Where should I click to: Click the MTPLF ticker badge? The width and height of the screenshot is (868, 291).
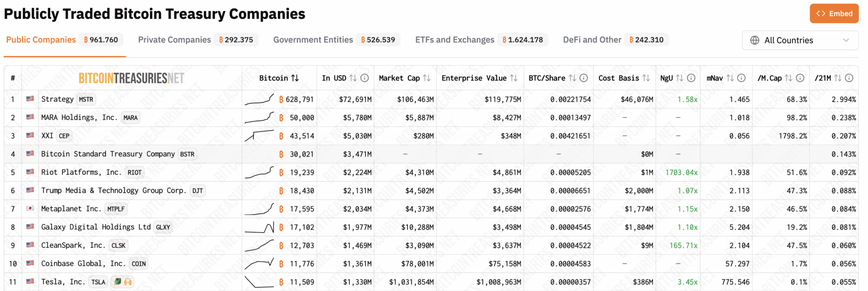coord(116,209)
